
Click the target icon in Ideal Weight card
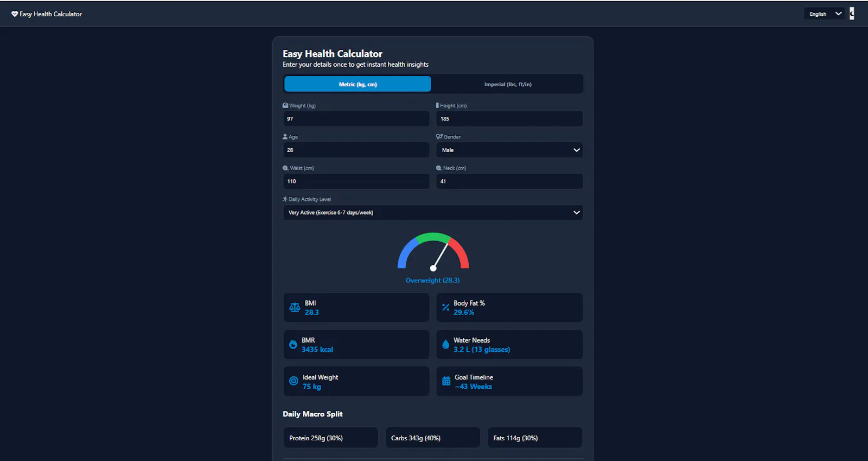coord(293,381)
